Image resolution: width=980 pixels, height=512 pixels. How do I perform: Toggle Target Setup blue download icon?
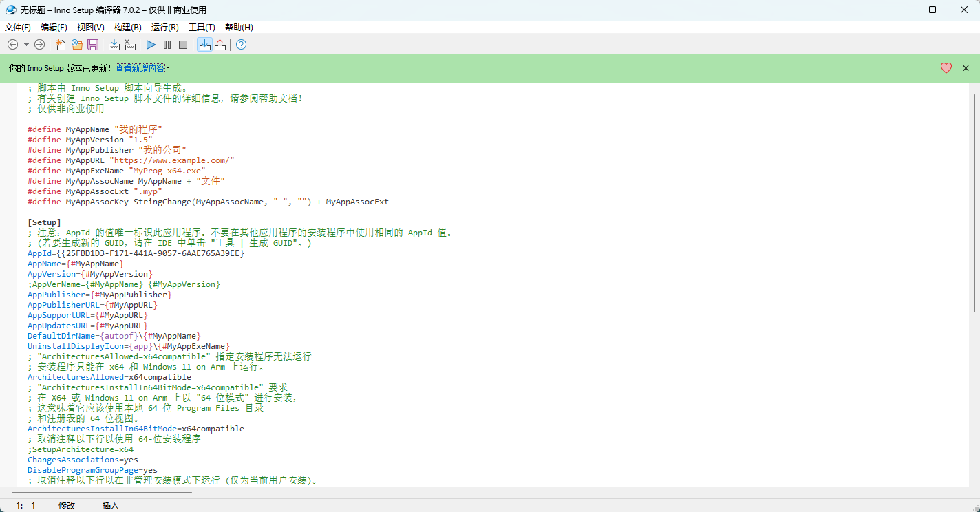(x=204, y=45)
